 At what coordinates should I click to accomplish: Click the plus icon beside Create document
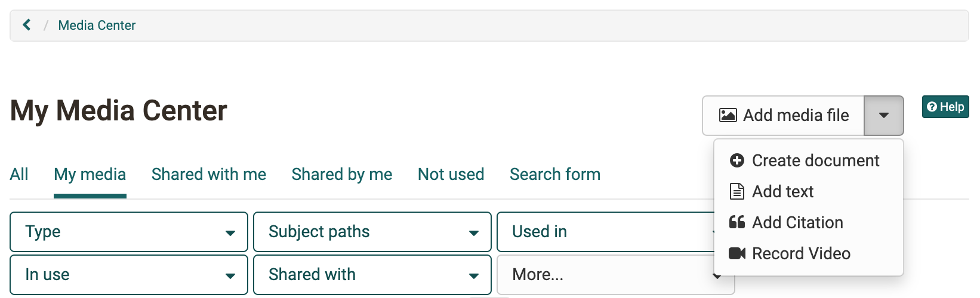(x=737, y=160)
